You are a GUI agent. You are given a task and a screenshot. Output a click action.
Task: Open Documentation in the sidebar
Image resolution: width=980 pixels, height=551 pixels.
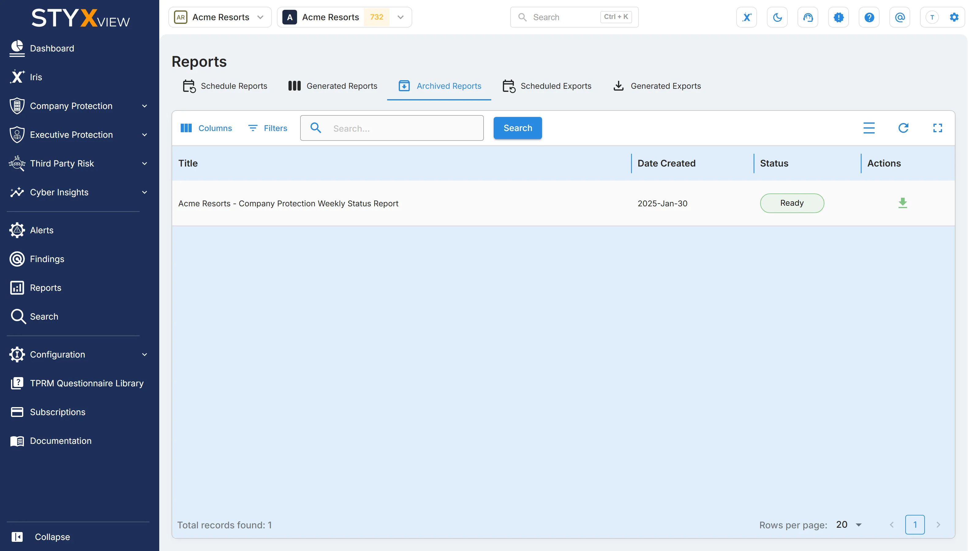click(51, 441)
